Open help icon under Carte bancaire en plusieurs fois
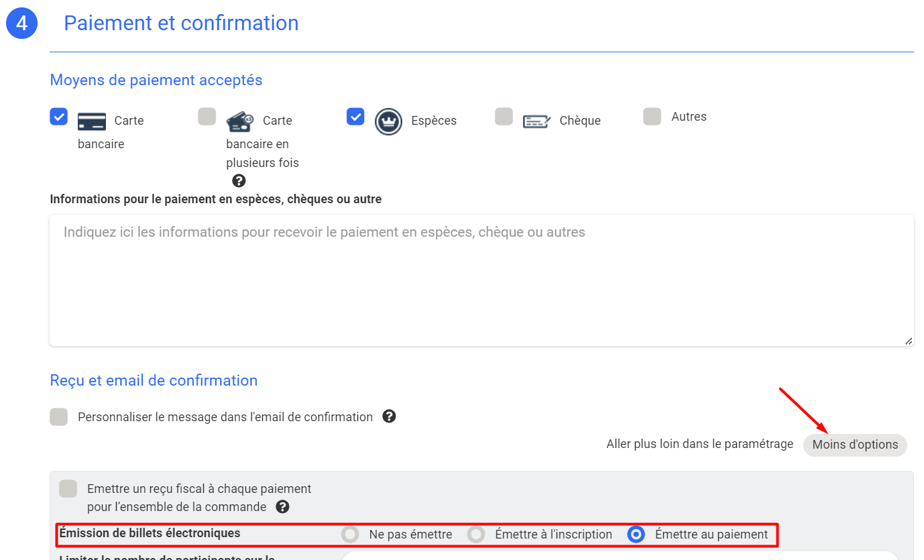The image size is (924, 560). 239,181
